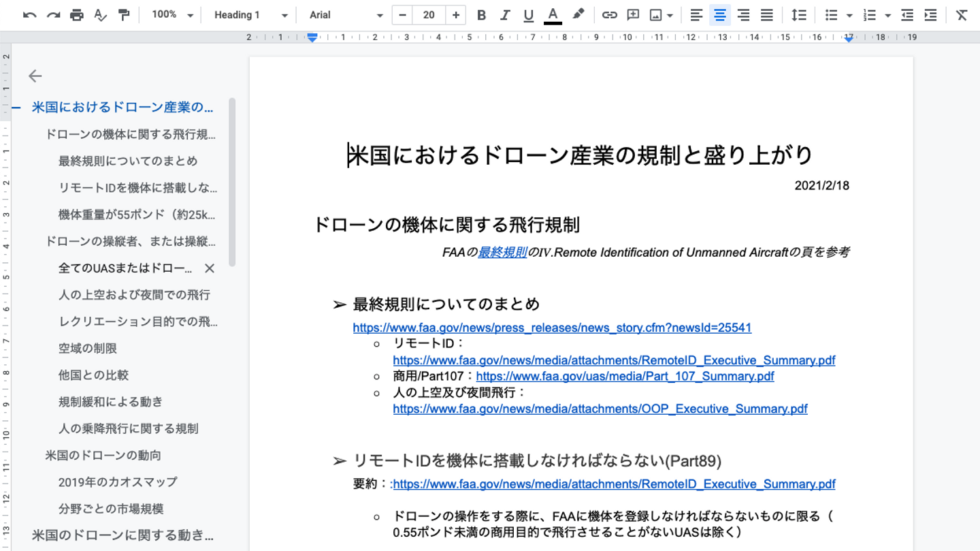The width and height of the screenshot is (980, 551).
Task: Select 2019年のカオスマップ outline entry
Action: click(118, 482)
